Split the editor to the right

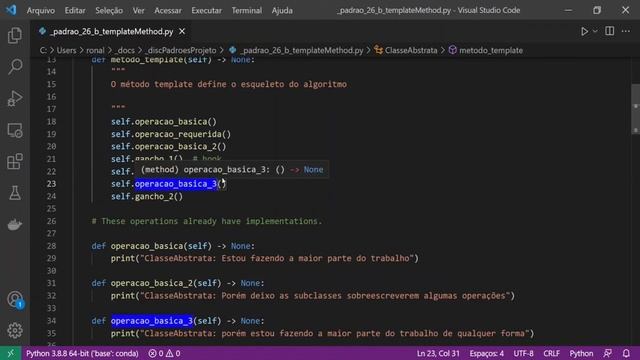coord(609,31)
